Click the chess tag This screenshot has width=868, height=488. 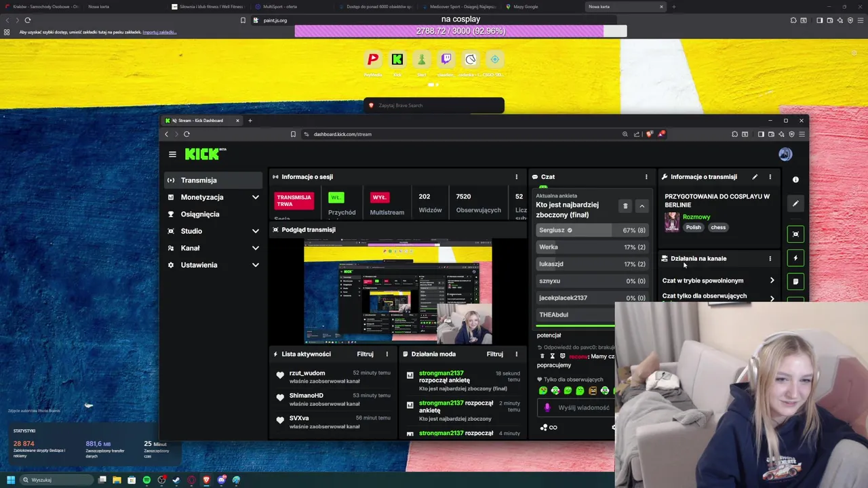[x=718, y=228]
